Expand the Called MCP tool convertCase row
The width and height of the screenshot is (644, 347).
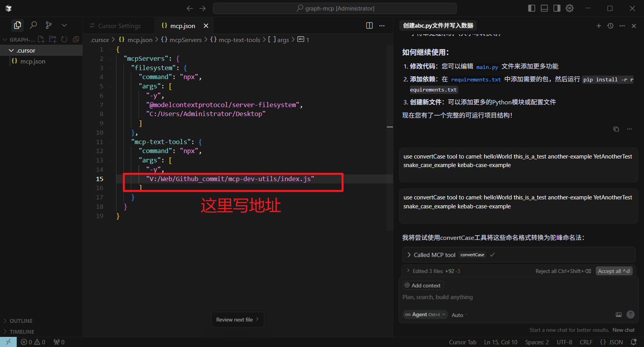tap(518, 255)
